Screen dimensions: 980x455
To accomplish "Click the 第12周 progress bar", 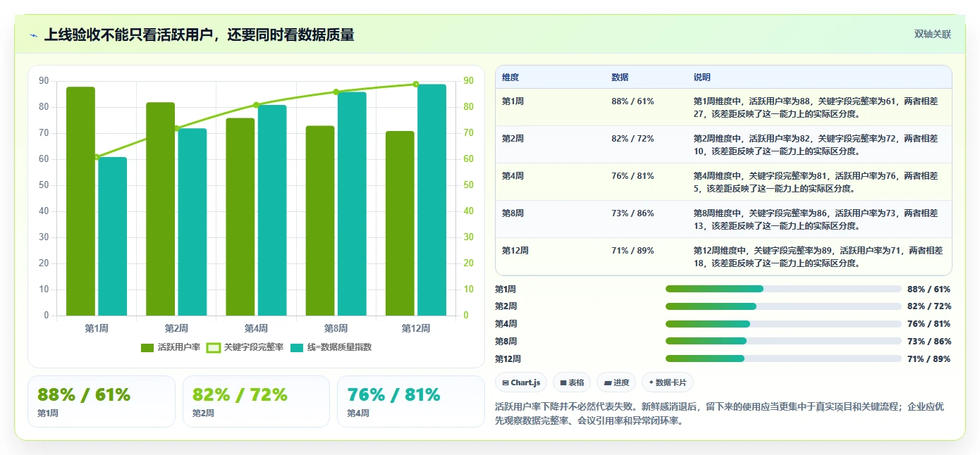I will (783, 359).
